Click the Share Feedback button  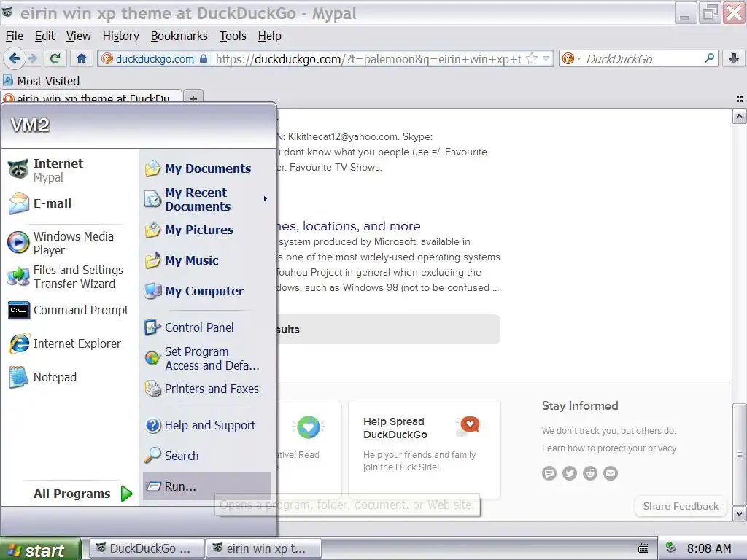681,506
